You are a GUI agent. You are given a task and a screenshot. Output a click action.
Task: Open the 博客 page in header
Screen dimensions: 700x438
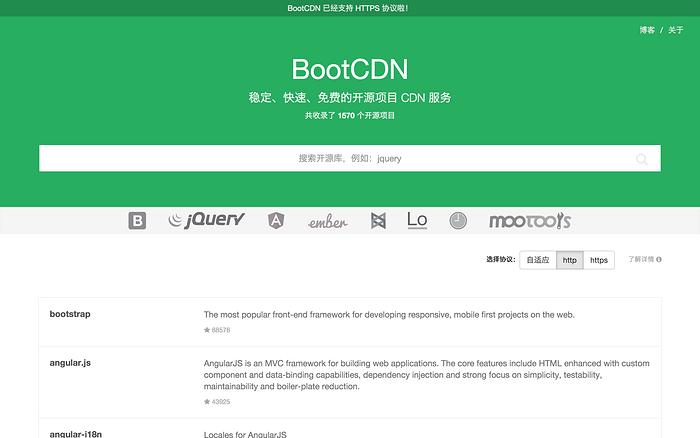click(x=647, y=30)
